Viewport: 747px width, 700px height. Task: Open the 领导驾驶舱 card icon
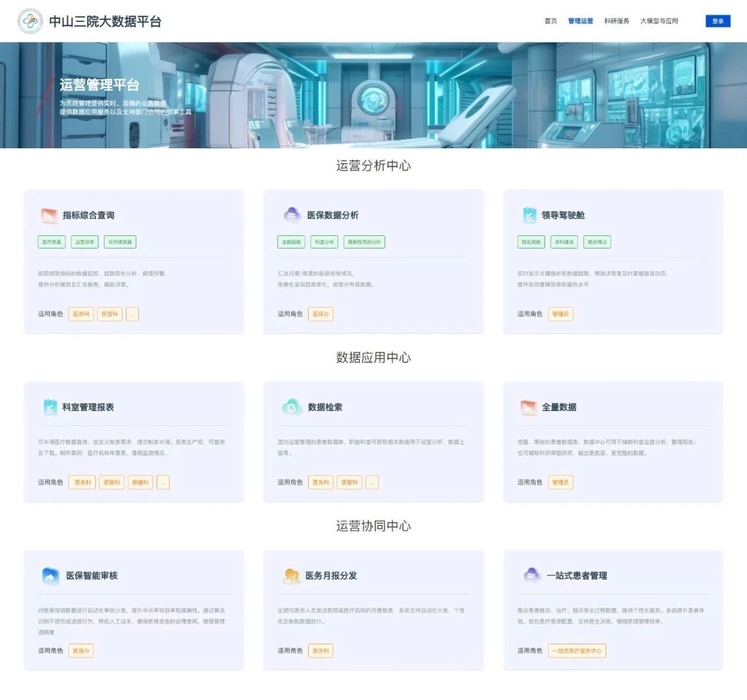click(529, 215)
